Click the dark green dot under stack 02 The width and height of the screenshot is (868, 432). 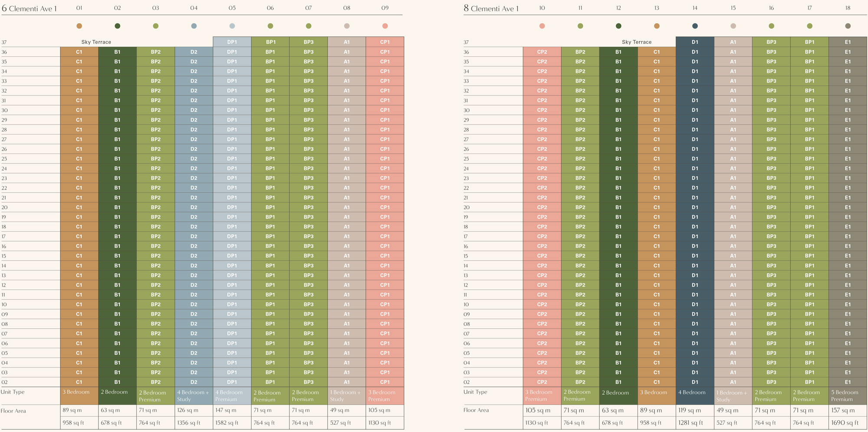click(x=117, y=26)
